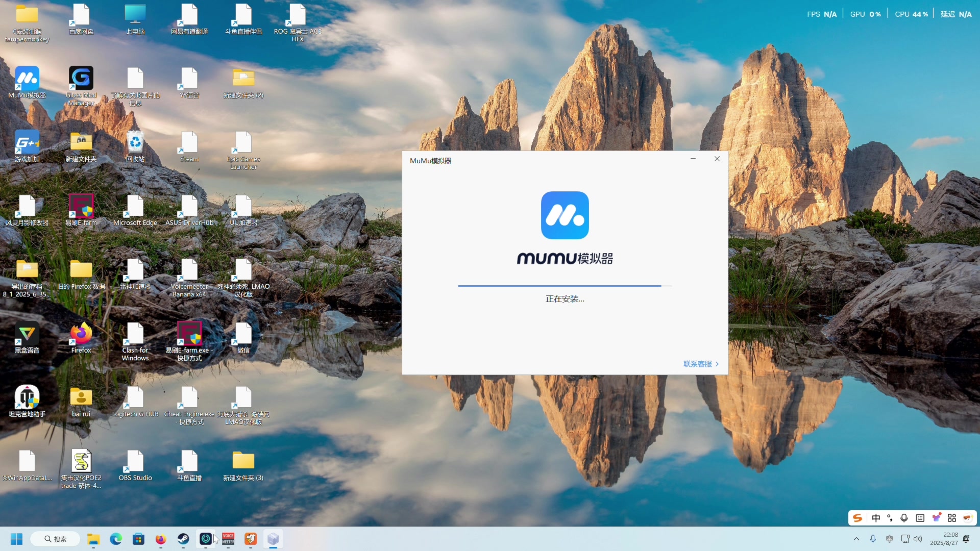Select the Epic Games Launcher shortcut
Screen dimensions: 980x551
click(x=243, y=151)
